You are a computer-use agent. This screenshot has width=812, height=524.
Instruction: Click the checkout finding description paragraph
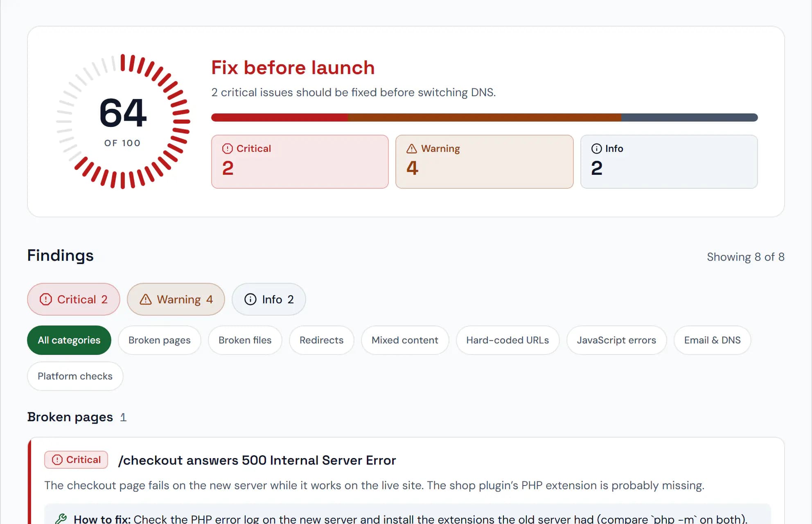coord(374,486)
